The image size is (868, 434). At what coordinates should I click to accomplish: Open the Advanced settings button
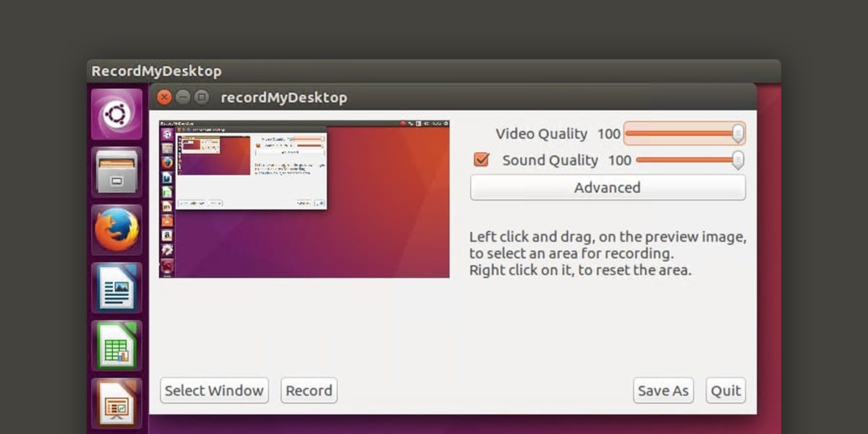(608, 187)
